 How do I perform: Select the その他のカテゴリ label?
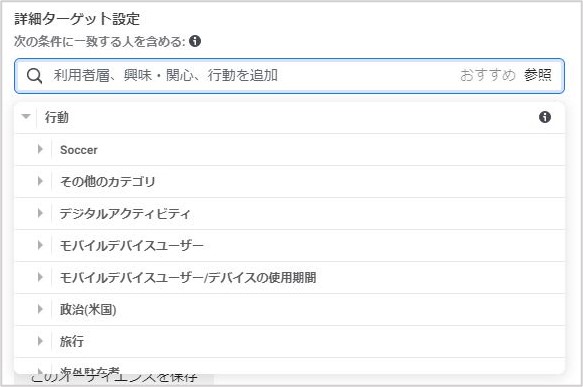107,182
